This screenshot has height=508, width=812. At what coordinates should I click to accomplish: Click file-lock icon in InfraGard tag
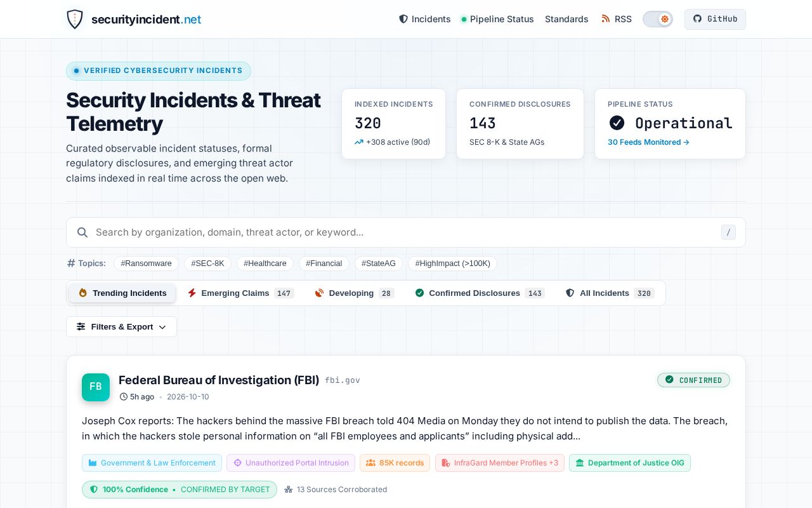point(446,463)
